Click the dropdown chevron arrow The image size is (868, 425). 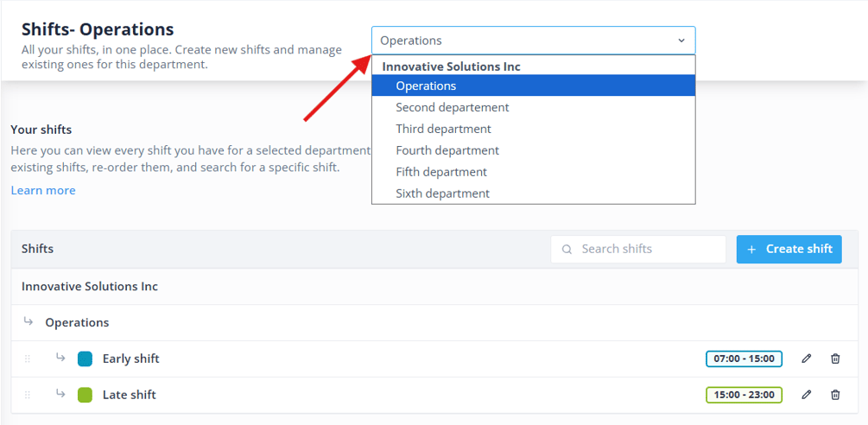(681, 41)
